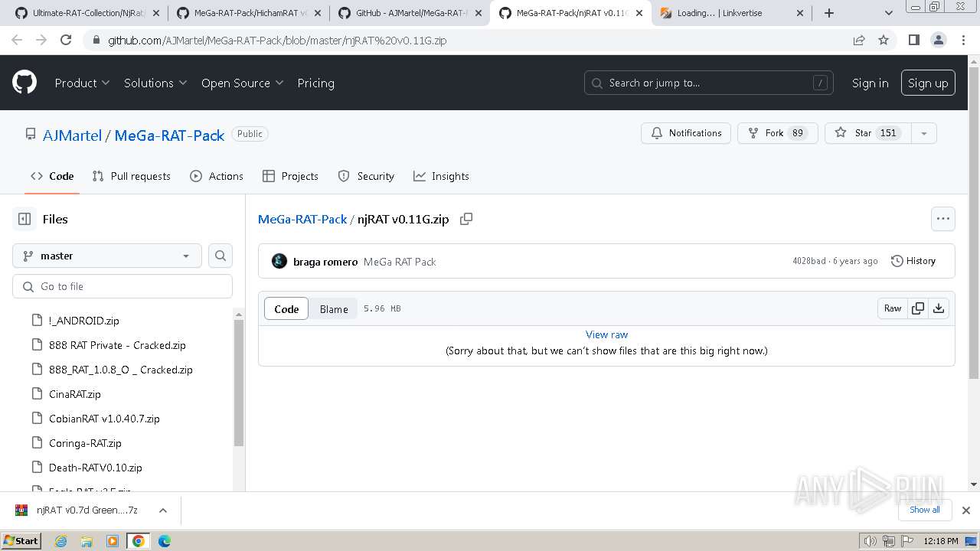Open the star lists dropdown arrow
980x551 pixels.
click(924, 133)
